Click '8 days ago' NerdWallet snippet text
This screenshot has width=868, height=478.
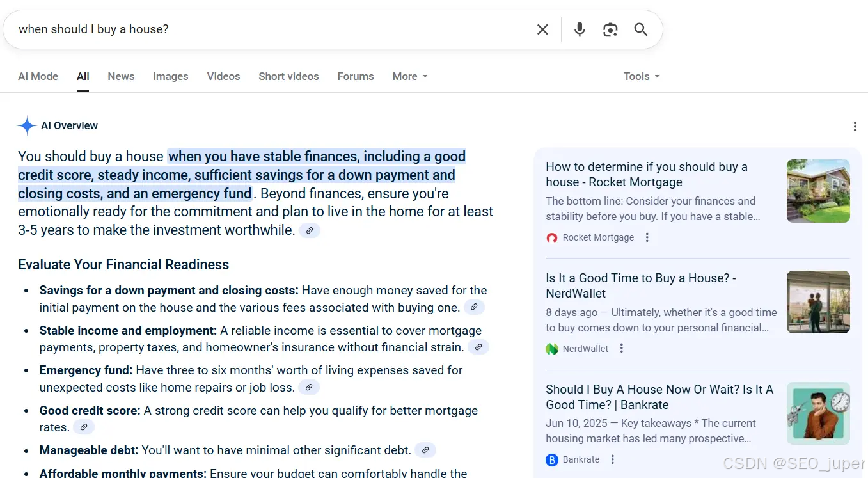tap(571, 313)
